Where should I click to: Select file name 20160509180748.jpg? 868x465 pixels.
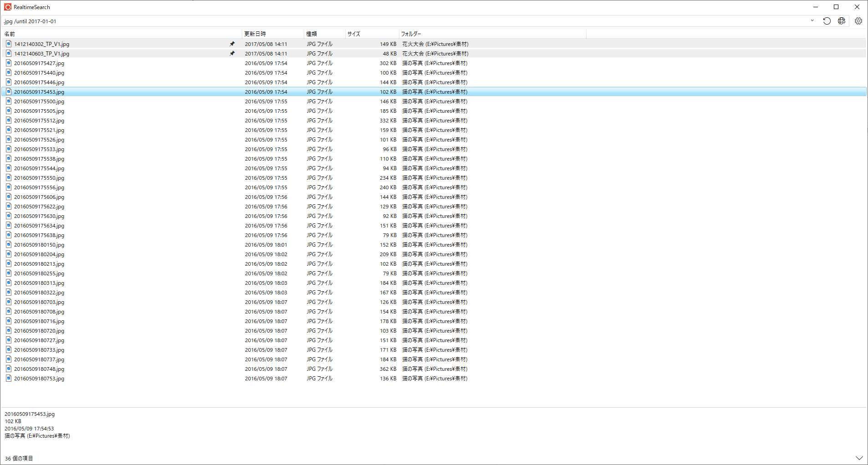click(39, 369)
